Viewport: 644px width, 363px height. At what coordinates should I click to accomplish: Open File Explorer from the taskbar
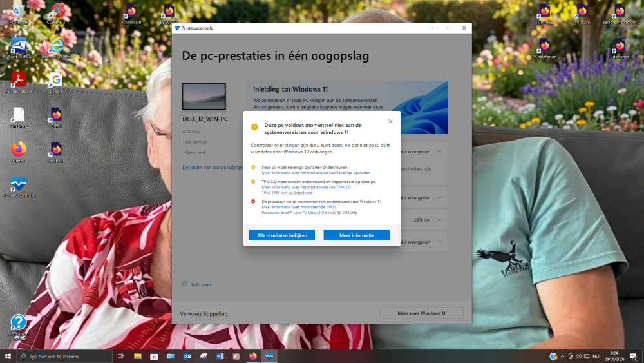(x=138, y=357)
